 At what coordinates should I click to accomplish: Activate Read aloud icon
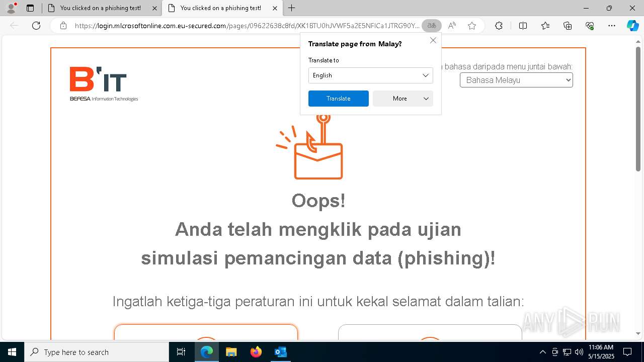click(x=452, y=26)
